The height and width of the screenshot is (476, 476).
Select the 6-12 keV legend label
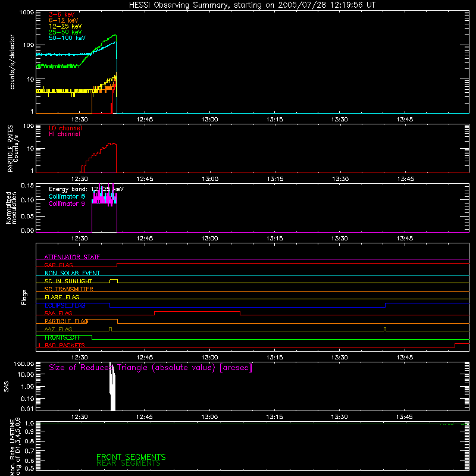click(x=64, y=20)
